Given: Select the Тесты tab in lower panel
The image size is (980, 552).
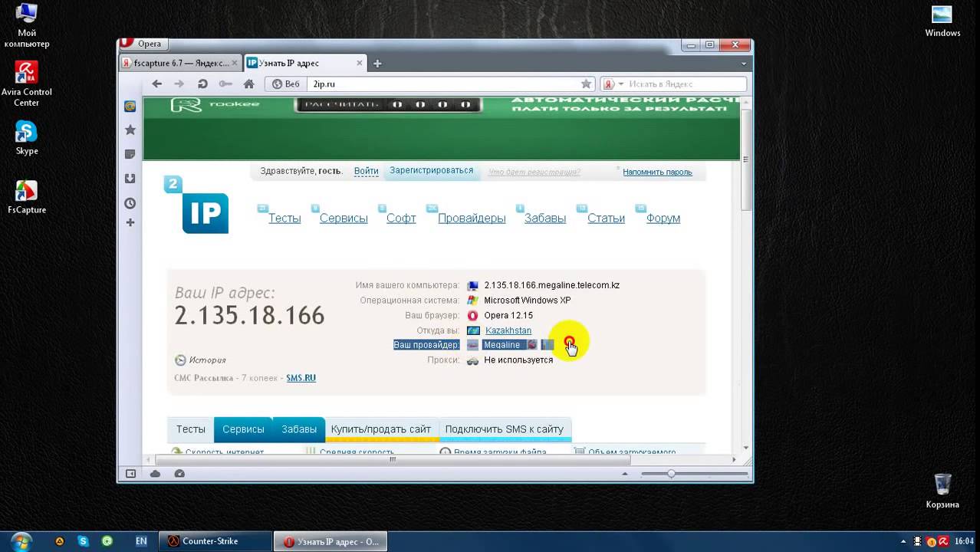Looking at the screenshot, I should (x=191, y=429).
